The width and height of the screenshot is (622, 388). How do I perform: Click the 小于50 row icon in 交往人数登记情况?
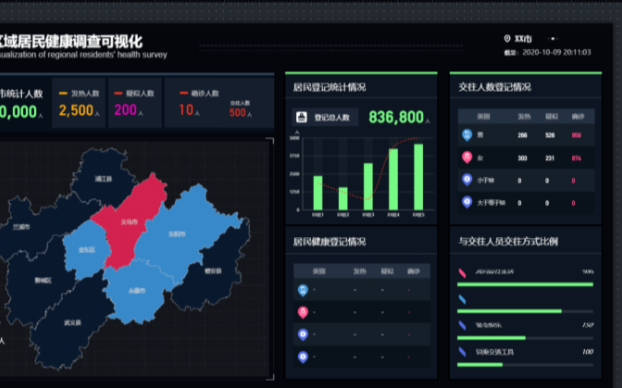(x=467, y=180)
